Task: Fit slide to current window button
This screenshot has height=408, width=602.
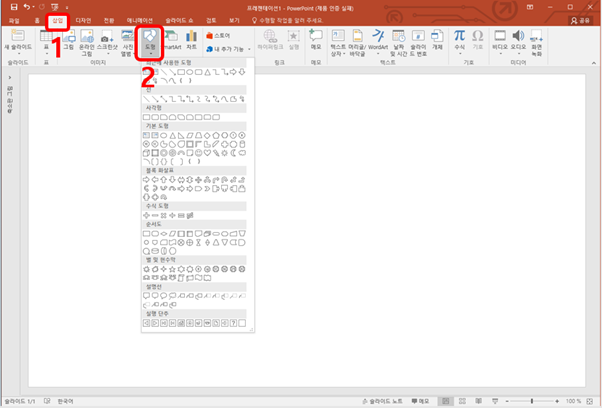Action: 590,401
